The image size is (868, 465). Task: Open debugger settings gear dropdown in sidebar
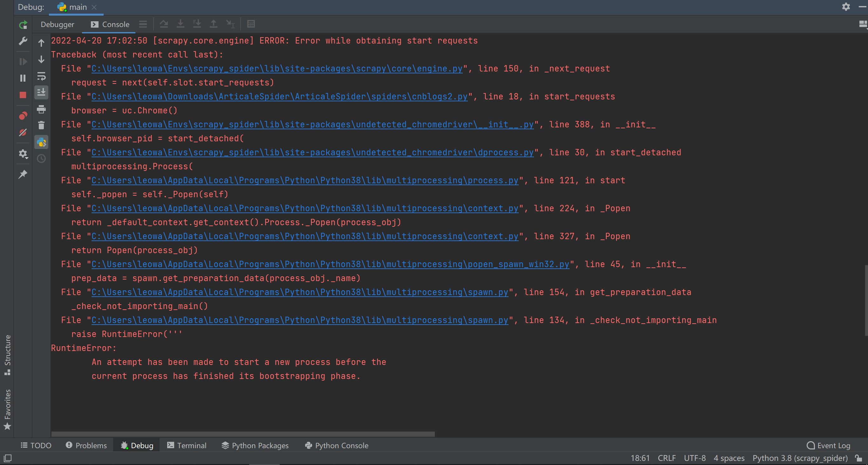23,154
